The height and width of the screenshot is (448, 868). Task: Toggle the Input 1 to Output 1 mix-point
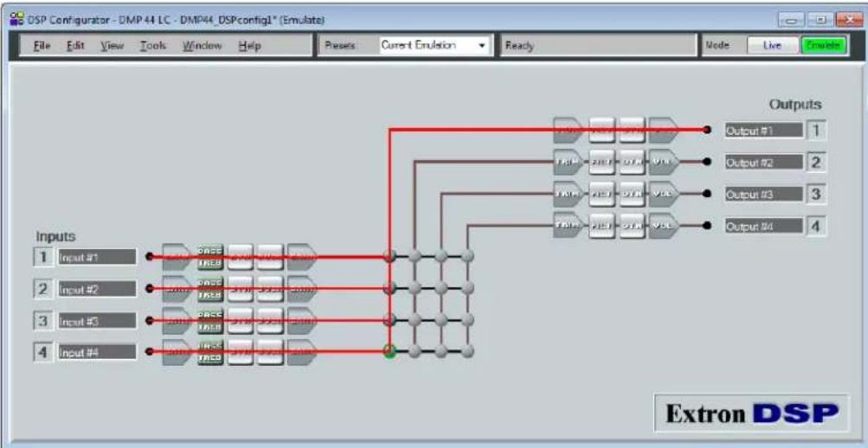tap(389, 255)
